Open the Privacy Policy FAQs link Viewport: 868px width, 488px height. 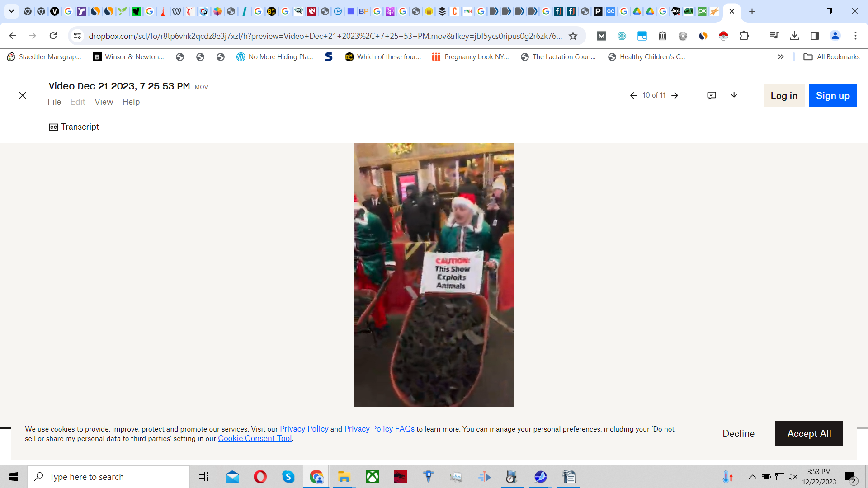[379, 429]
